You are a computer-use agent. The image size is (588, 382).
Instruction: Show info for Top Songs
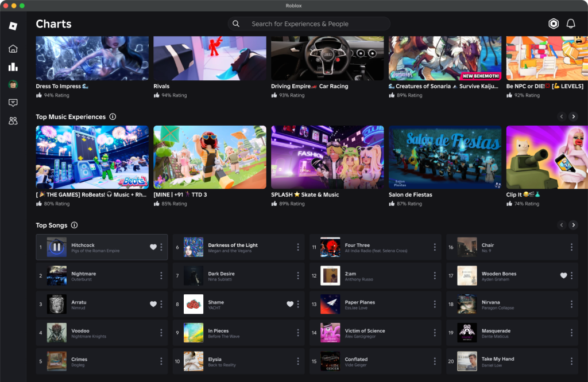click(x=74, y=225)
